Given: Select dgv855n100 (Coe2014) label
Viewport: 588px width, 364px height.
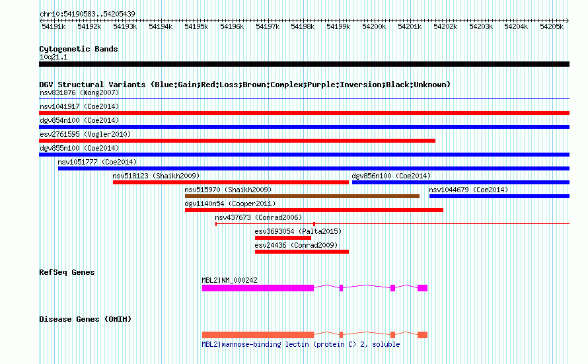Looking at the screenshot, I should [x=79, y=148].
